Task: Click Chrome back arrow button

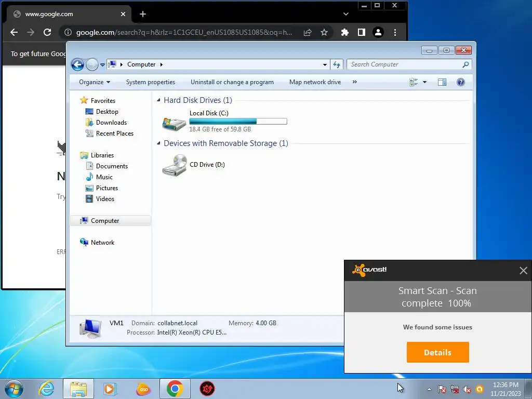Action: [14, 32]
